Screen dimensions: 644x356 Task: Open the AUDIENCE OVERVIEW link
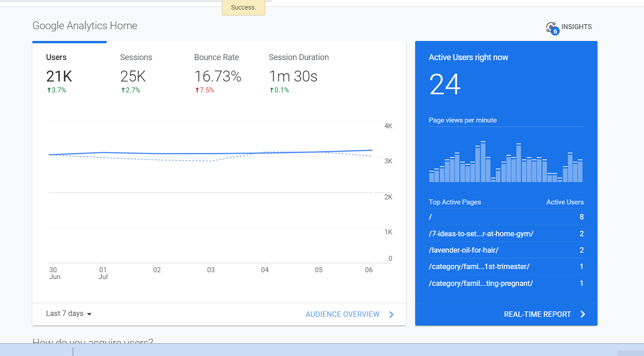click(342, 314)
